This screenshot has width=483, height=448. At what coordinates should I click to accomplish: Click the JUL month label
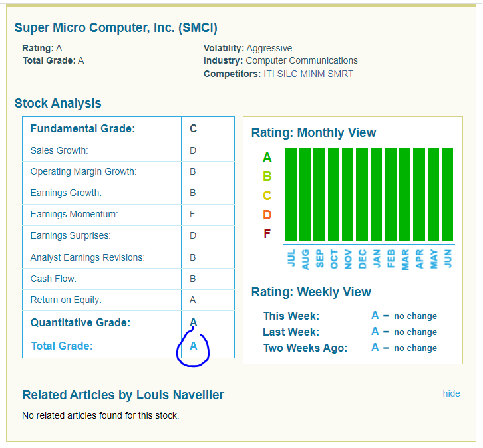[x=291, y=257]
